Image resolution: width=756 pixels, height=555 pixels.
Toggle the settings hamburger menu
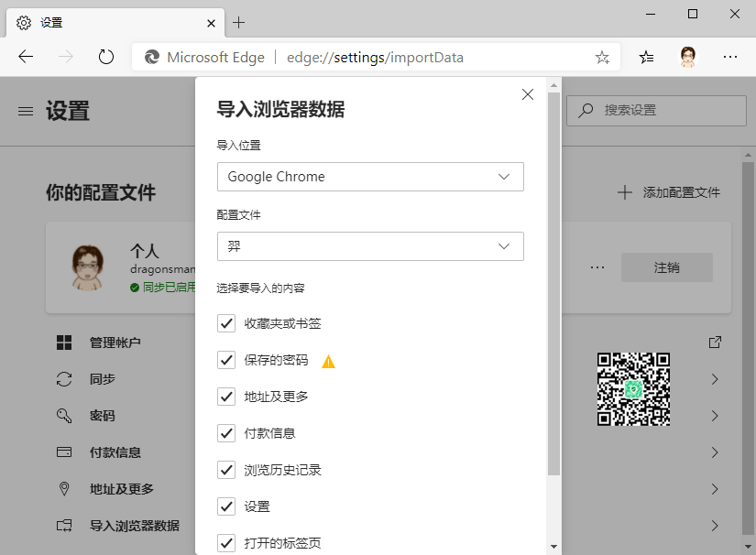coord(26,112)
